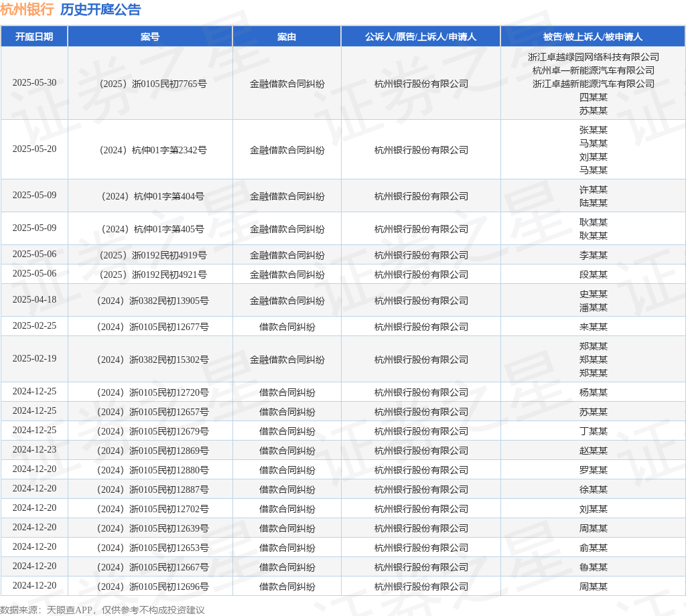
Task: Click defendant 赵某某
Action: pos(594,451)
